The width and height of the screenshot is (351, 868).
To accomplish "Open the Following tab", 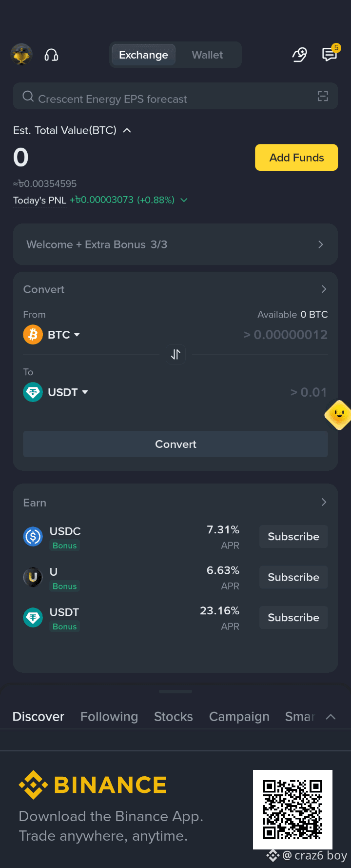I will click(109, 716).
